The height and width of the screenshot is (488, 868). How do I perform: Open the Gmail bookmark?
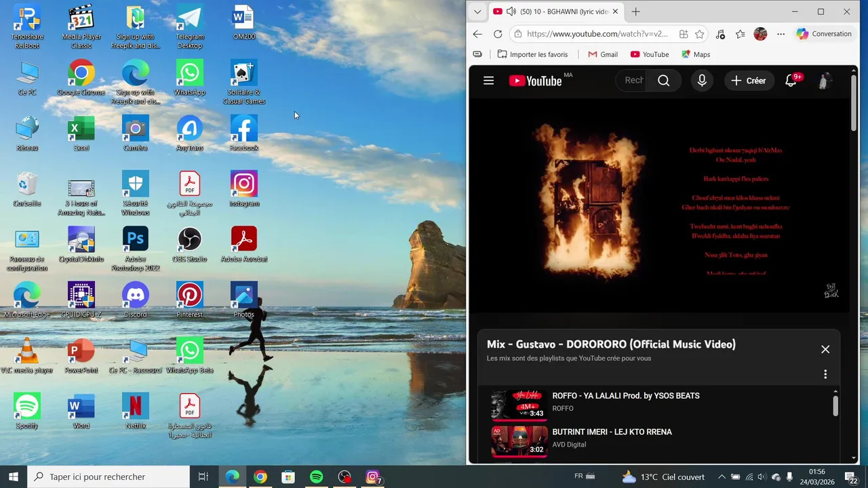602,54
